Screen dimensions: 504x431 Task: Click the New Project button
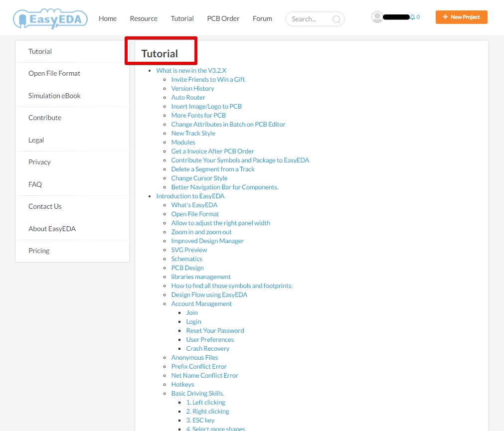pos(461,17)
